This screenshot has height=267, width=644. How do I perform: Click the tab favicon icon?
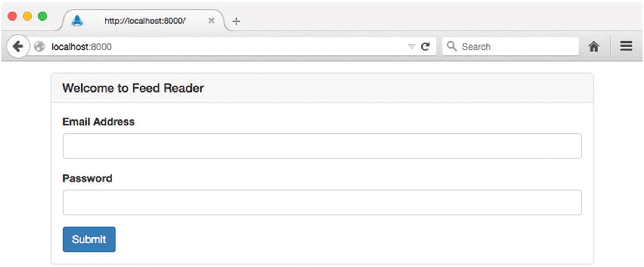click(x=77, y=21)
